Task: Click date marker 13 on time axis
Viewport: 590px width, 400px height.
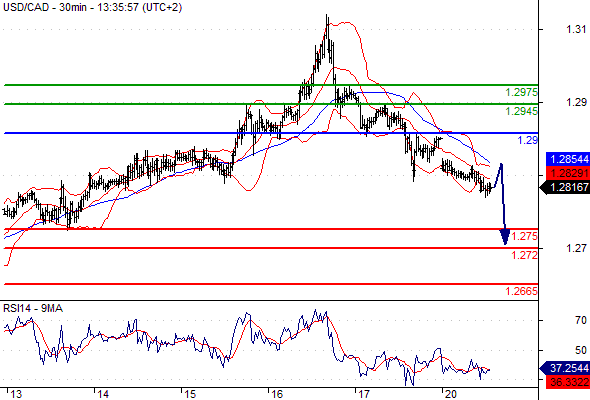Action: tap(16, 394)
